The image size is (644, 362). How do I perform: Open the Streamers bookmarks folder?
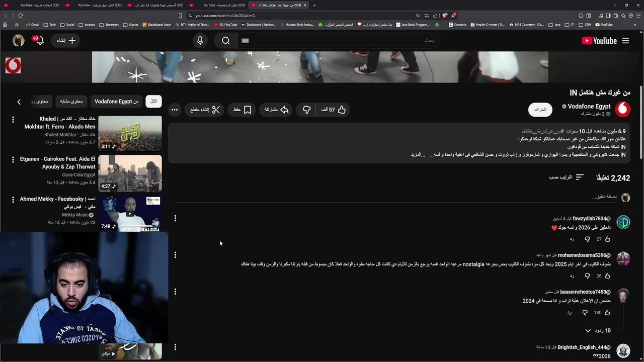coord(109,25)
